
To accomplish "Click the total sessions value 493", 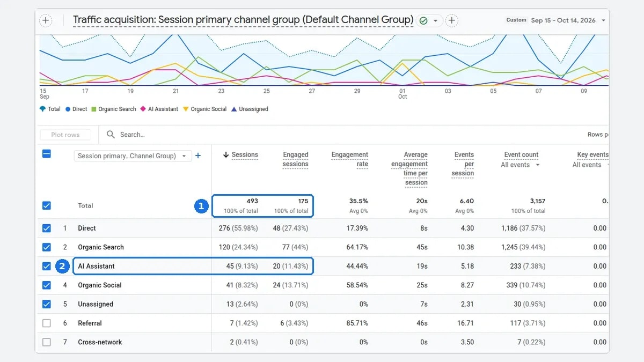I will (252, 201).
